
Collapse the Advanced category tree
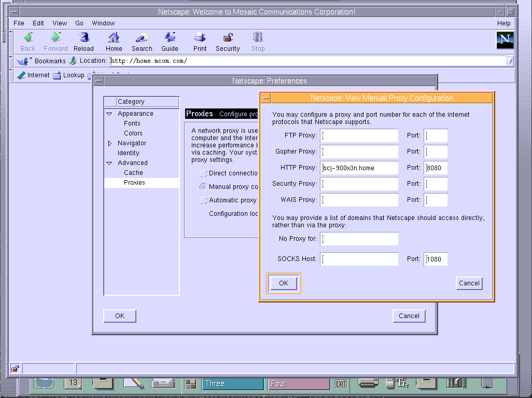[109, 163]
